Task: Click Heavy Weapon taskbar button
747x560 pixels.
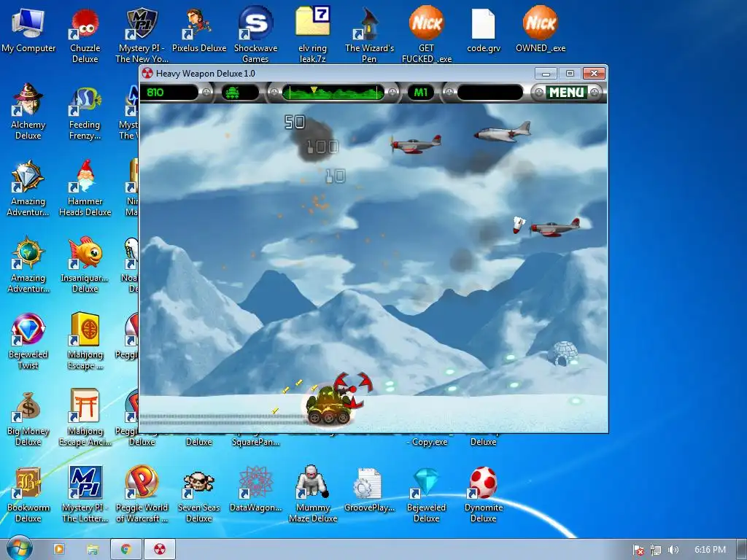Action: click(x=160, y=550)
